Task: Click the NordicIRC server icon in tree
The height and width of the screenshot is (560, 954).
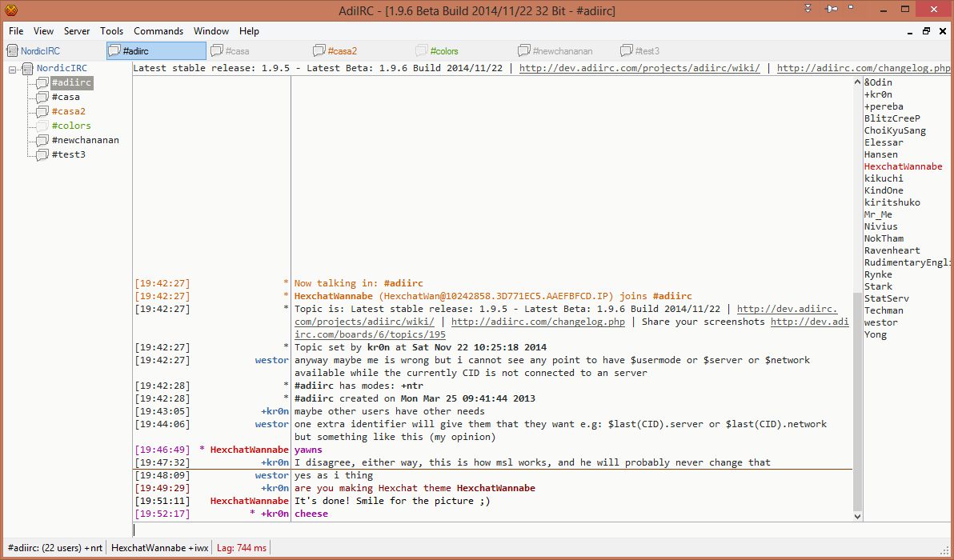Action: (x=28, y=68)
